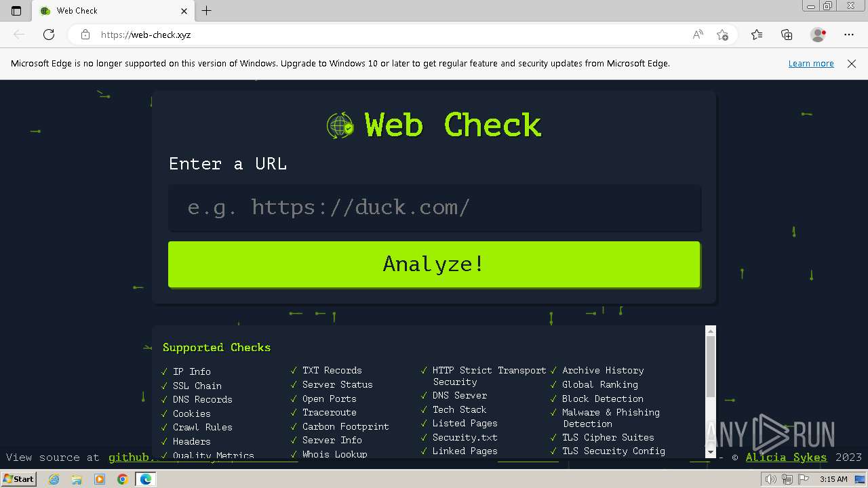This screenshot has width=868, height=488.
Task: Refresh the current page
Action: tap(49, 35)
